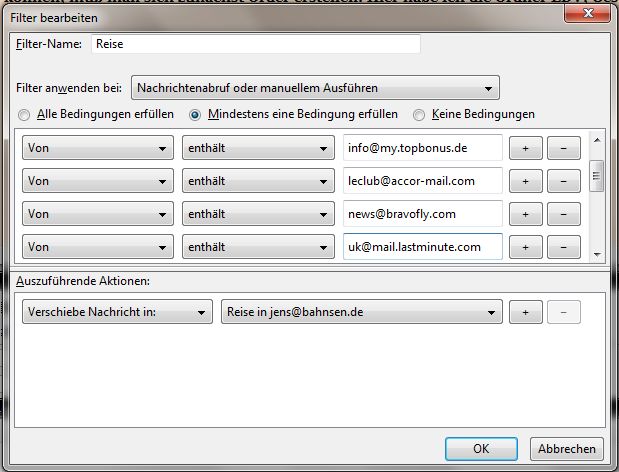Image resolution: width=619 pixels, height=472 pixels.
Task: Remove the leclub@accor-mail.com condition
Action: point(564,181)
